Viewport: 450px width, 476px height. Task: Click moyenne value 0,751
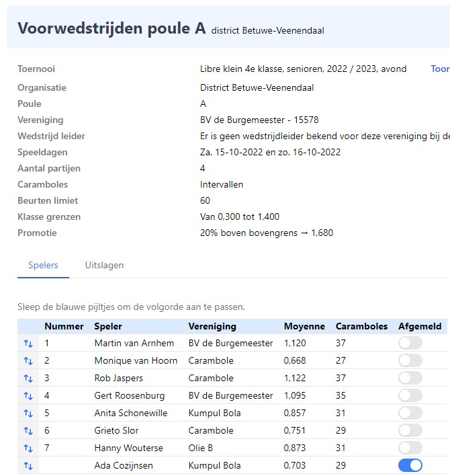click(295, 430)
